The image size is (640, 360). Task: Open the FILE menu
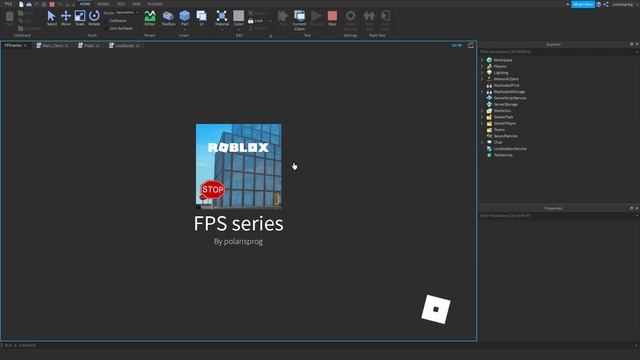tap(8, 4)
